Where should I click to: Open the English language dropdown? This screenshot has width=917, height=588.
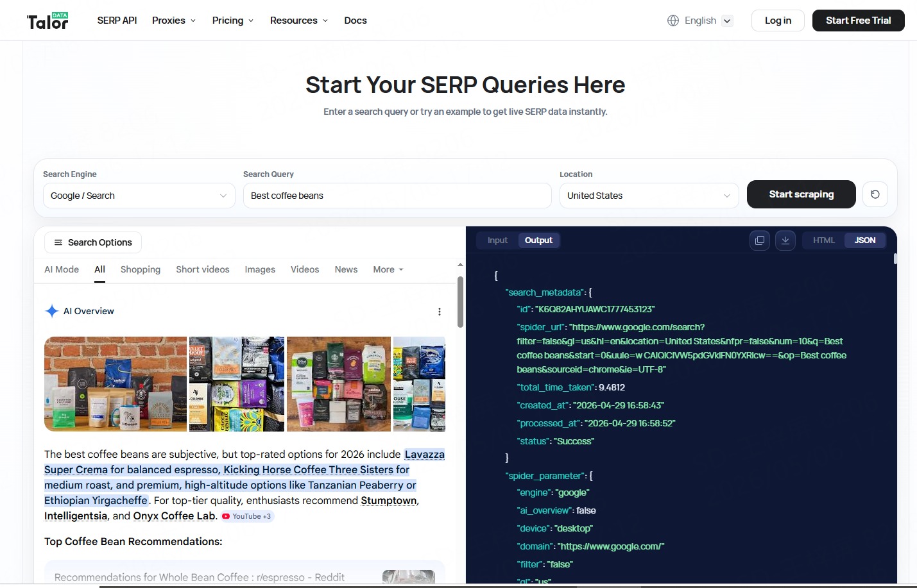(x=700, y=21)
